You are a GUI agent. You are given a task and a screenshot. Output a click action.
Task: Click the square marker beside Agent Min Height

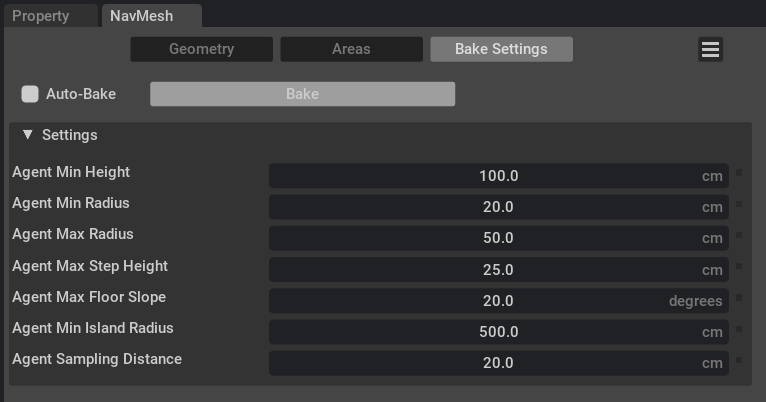coord(739,173)
